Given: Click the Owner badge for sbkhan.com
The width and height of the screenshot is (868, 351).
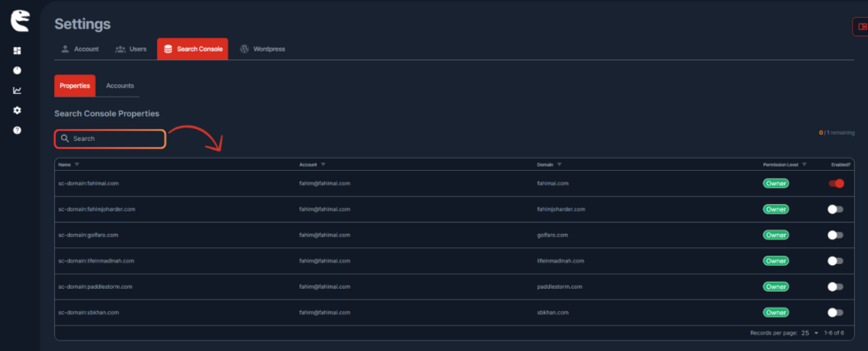Looking at the screenshot, I should pyautogui.click(x=776, y=313).
